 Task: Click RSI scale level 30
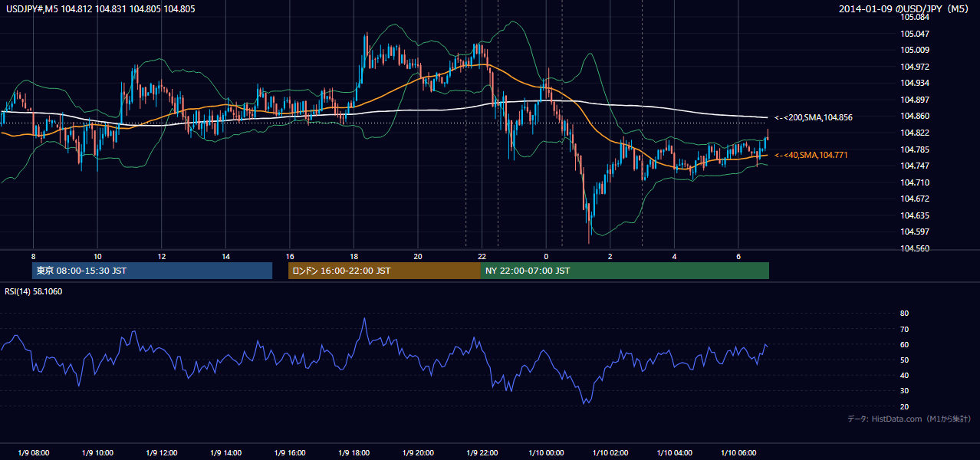pos(904,391)
